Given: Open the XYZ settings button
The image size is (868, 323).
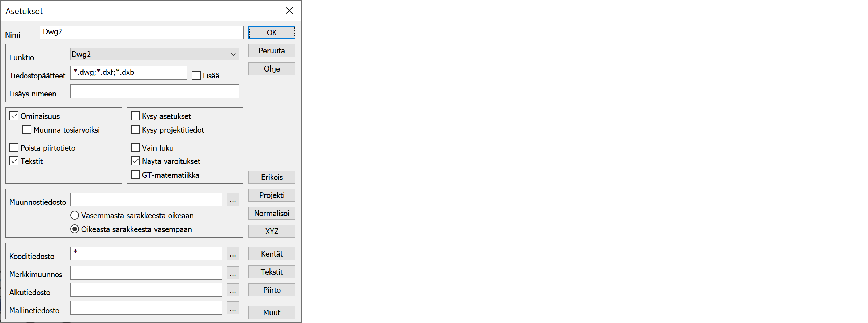Looking at the screenshot, I should (272, 231).
